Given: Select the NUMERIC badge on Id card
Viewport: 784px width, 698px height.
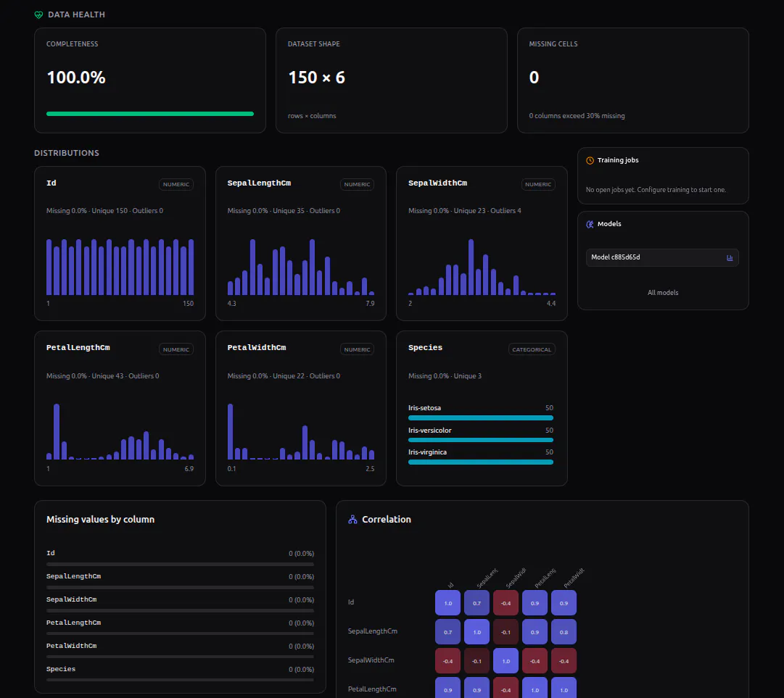Looking at the screenshot, I should pyautogui.click(x=176, y=184).
